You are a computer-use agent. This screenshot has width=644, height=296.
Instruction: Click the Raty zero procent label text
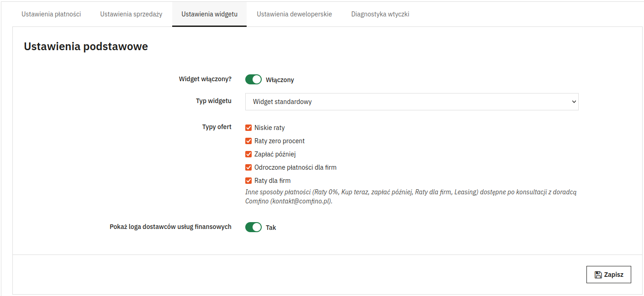pyautogui.click(x=280, y=141)
